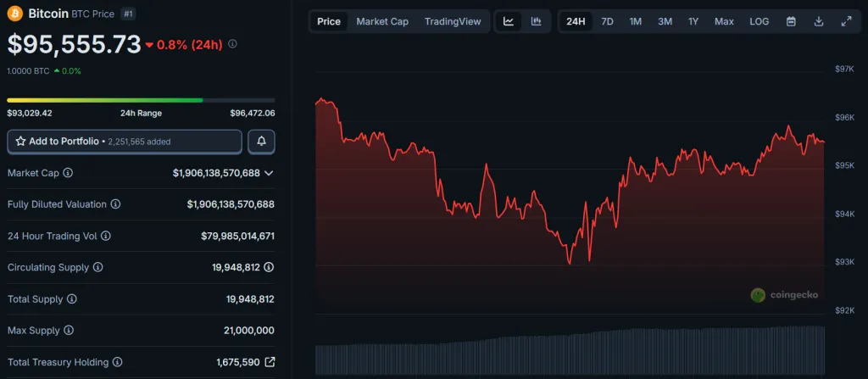Expand the Market Cap value chevron
Image resolution: width=868 pixels, height=379 pixels.
click(x=269, y=173)
